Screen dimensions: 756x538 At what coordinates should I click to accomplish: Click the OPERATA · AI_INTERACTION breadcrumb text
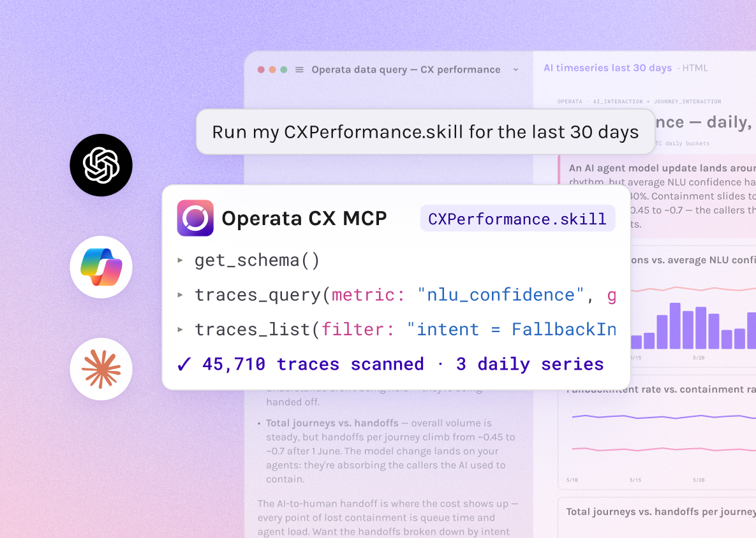[639, 101]
